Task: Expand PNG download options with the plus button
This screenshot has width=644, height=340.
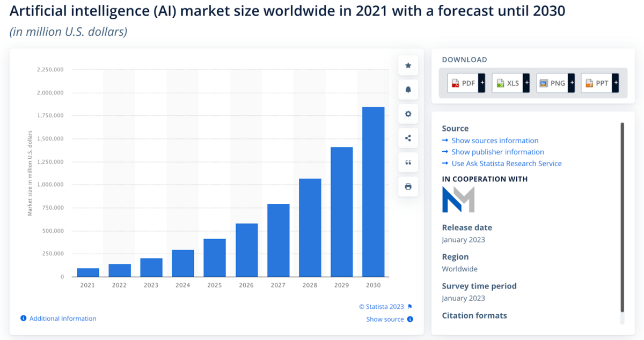Action: 571,83
